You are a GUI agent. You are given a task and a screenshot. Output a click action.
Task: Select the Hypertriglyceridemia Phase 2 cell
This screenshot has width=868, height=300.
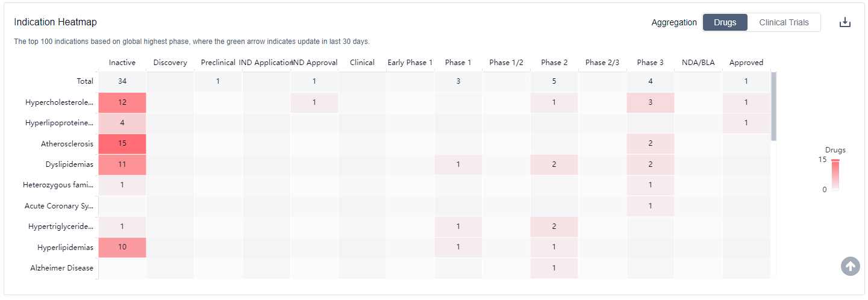coord(554,227)
